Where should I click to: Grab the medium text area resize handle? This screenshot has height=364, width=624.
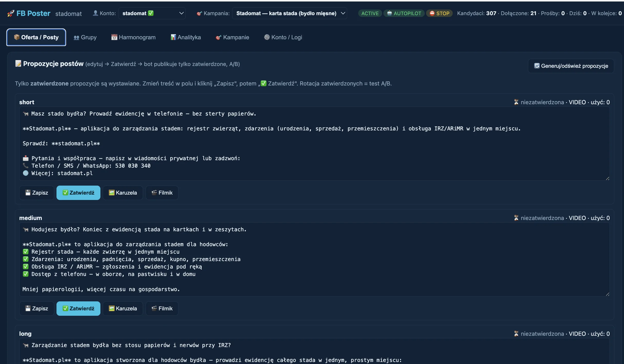(x=607, y=294)
